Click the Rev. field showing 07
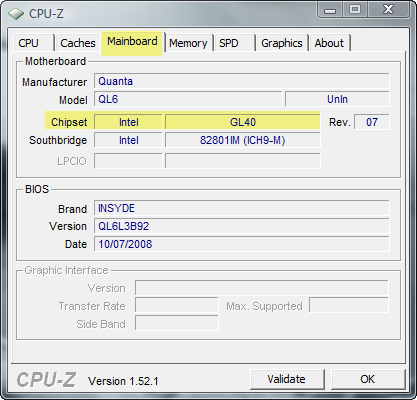 click(x=371, y=122)
